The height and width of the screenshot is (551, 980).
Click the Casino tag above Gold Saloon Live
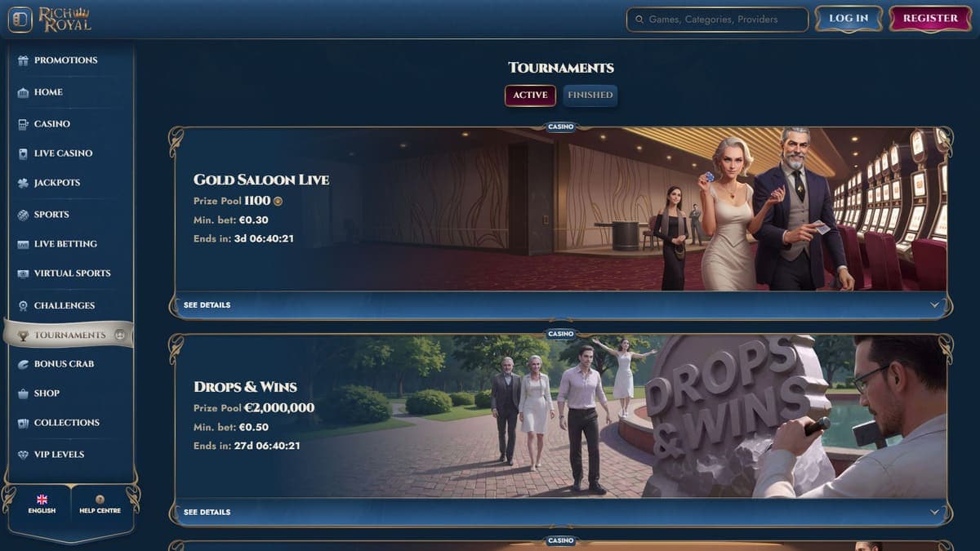pyautogui.click(x=561, y=127)
